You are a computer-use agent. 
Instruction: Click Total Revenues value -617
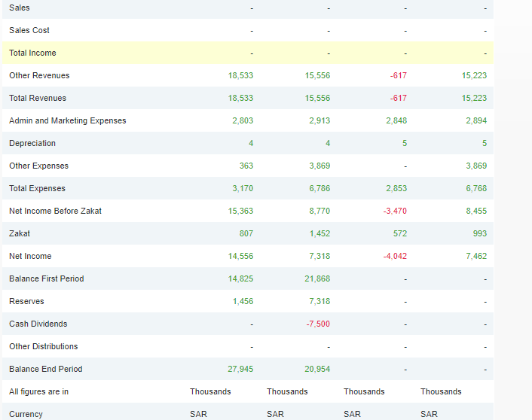pyautogui.click(x=399, y=98)
